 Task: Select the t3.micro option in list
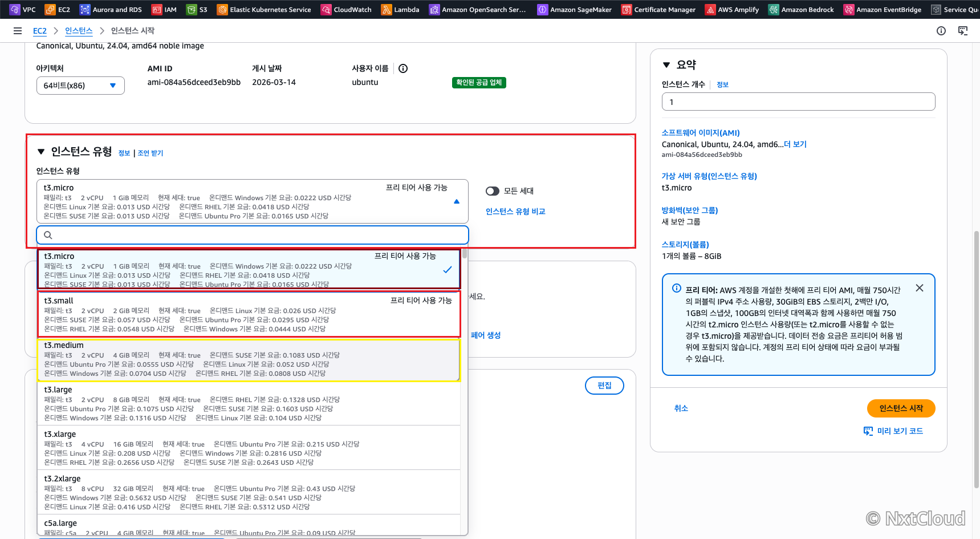coord(249,270)
